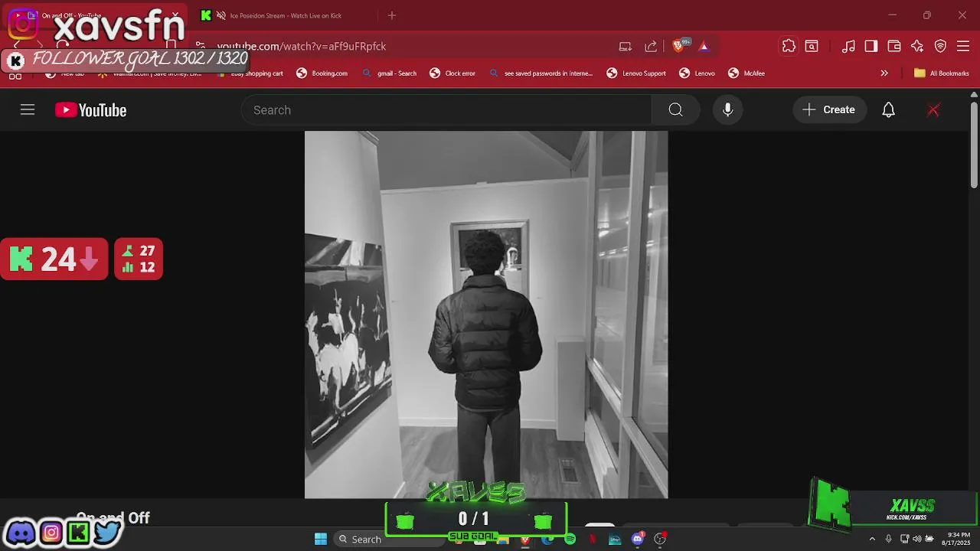980x551 pixels.
Task: Share this page via address bar icon
Action: pos(651,47)
